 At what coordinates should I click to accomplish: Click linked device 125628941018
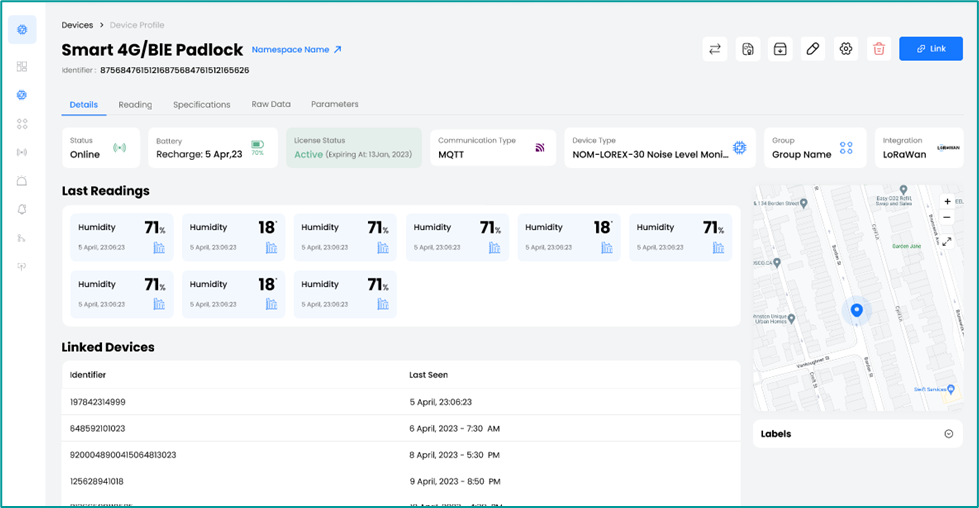pyautogui.click(x=97, y=482)
